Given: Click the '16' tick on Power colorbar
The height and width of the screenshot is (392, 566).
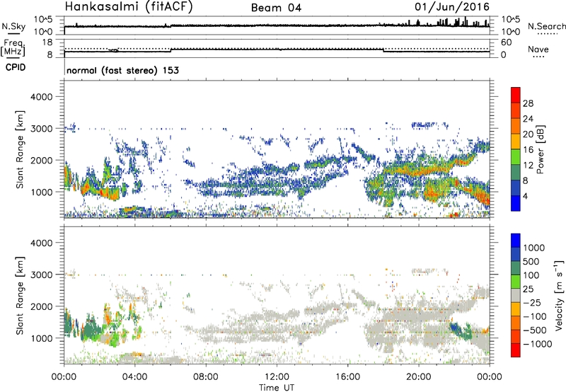Looking at the screenshot, I should [x=528, y=150].
